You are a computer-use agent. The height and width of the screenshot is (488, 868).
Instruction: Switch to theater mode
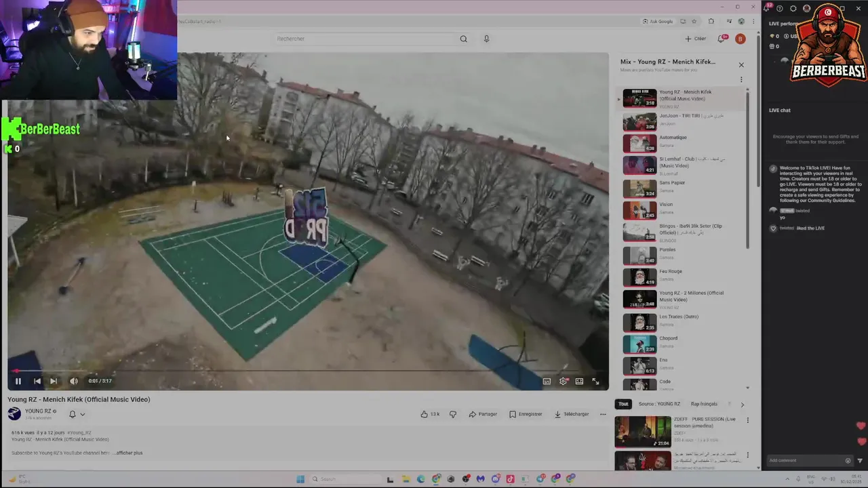(579, 381)
